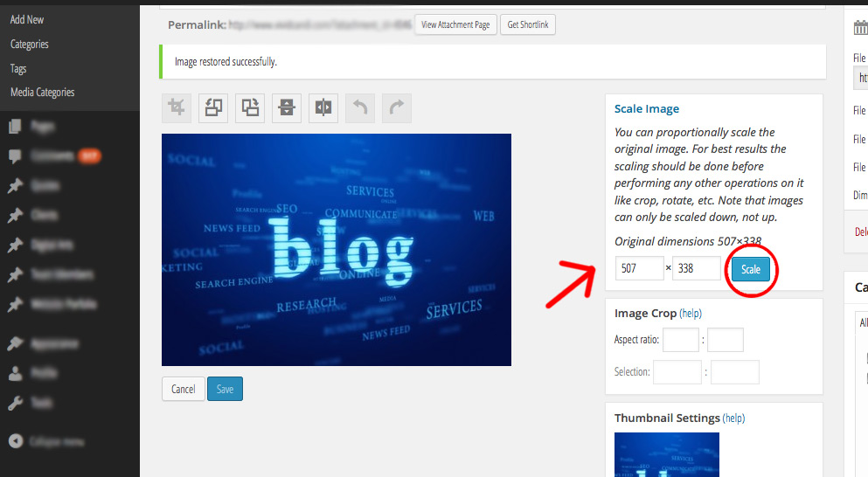
Task: Open Media Categories in sidebar
Action: pos(42,93)
